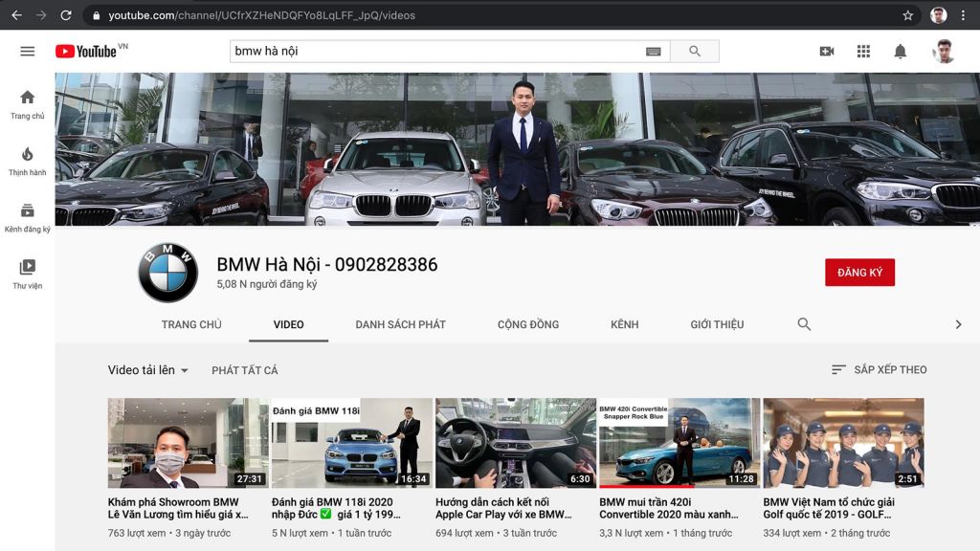The width and height of the screenshot is (980, 551).
Task: Reload the page in browser
Action: 65,15
